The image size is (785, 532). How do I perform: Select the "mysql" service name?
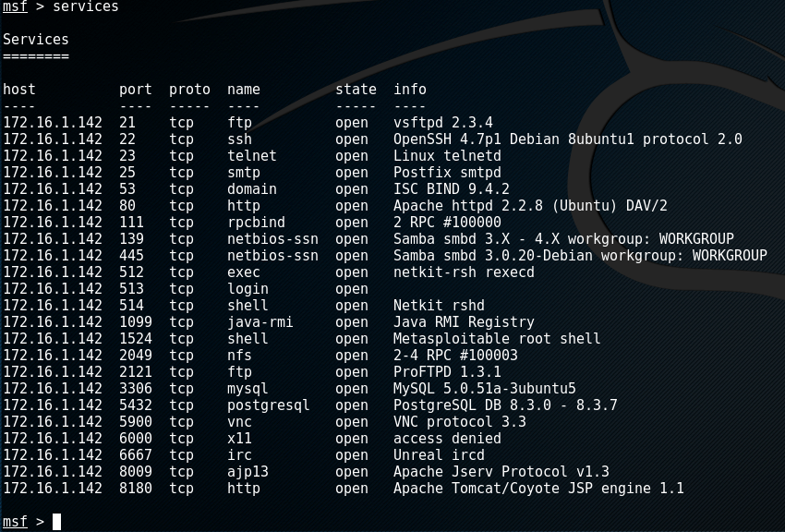tap(248, 388)
